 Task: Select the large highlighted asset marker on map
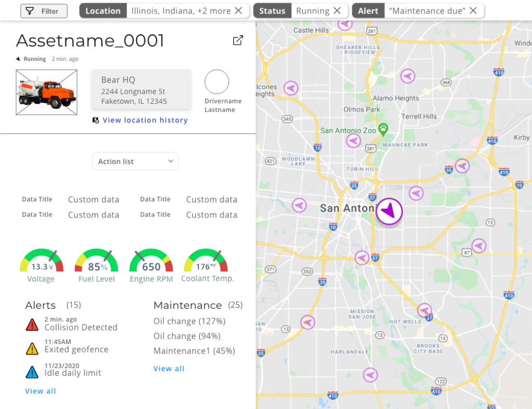[x=389, y=211]
